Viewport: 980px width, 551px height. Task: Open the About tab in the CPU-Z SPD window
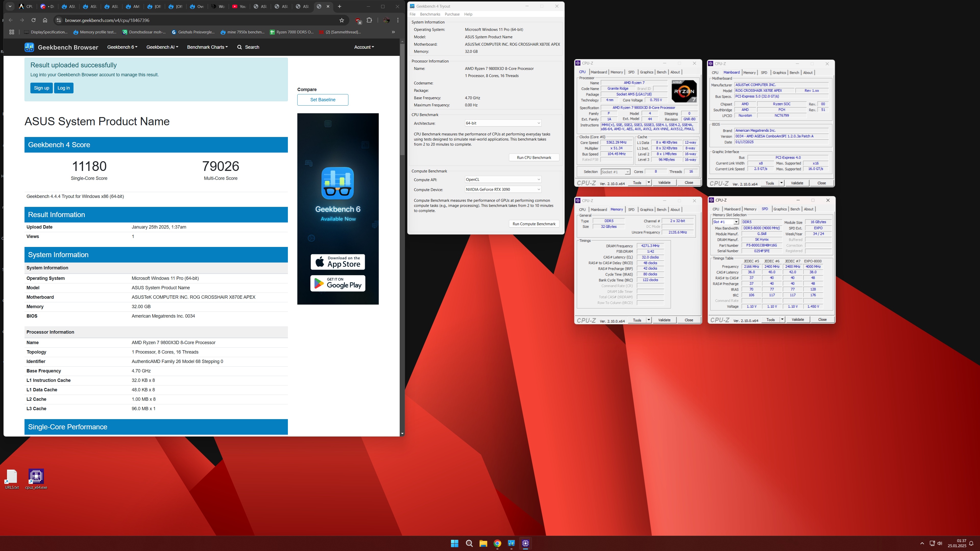[x=808, y=209]
